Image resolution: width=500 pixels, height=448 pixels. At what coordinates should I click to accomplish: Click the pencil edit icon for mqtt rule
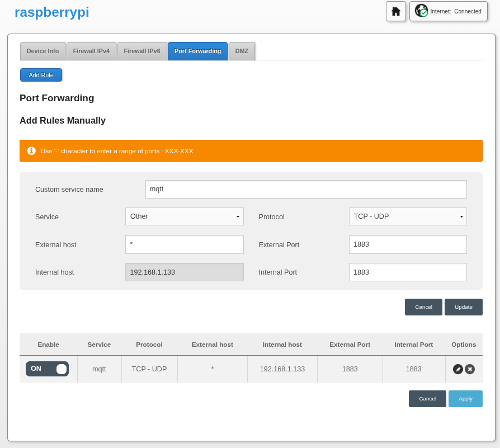click(458, 369)
